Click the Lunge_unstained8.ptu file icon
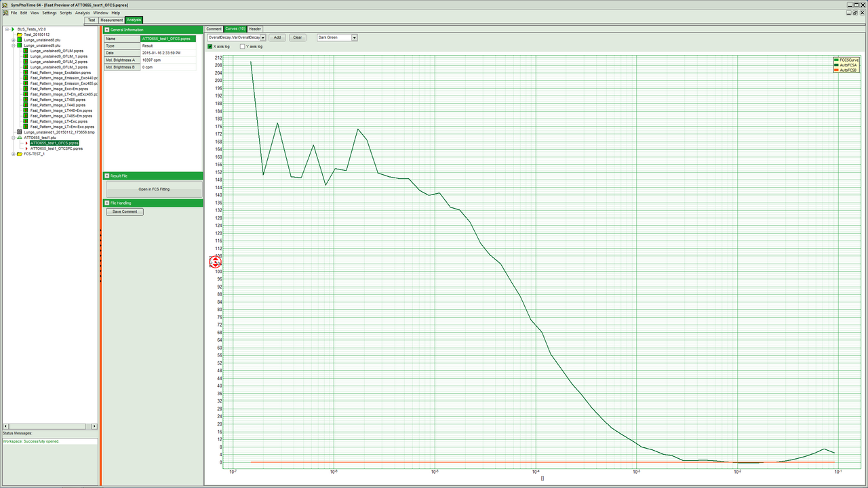Screen dimensions: 868x488 (20, 40)
